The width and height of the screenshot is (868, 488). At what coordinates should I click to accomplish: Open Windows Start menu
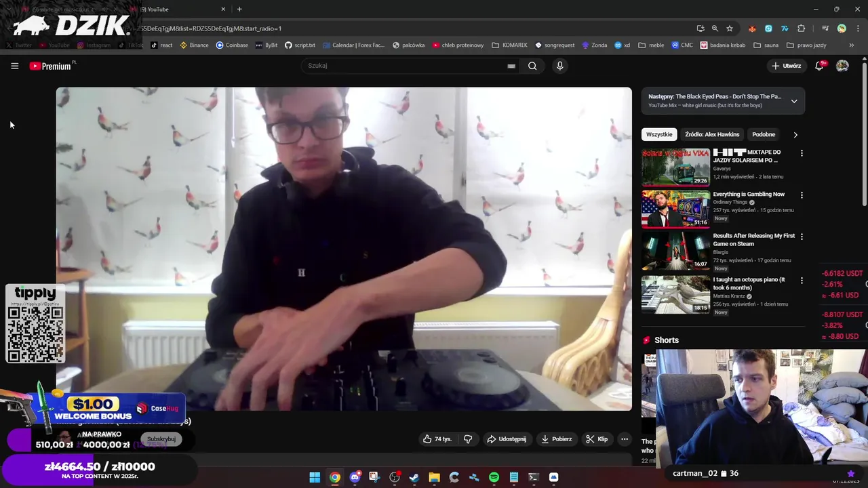click(x=315, y=477)
